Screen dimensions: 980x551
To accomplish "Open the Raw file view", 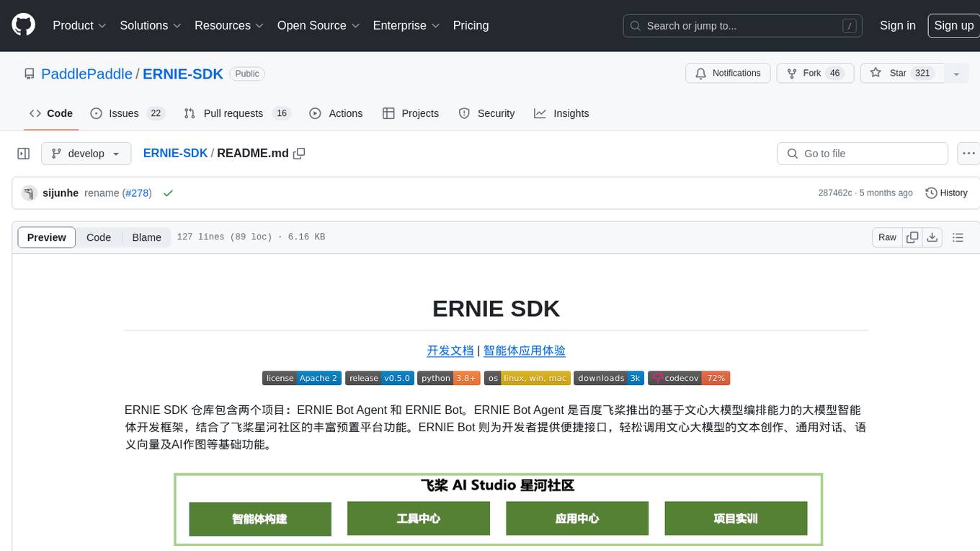I will click(x=887, y=237).
